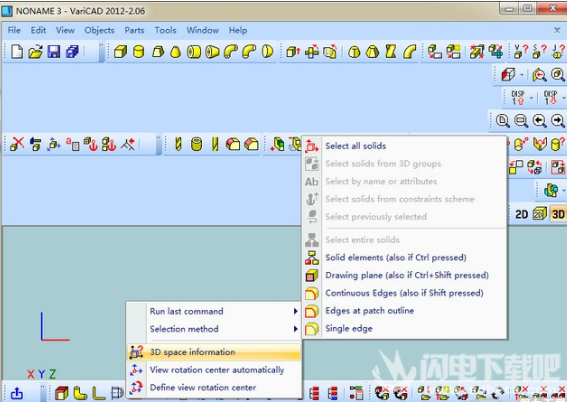
Task: Click the green-yellow solid icon in middle toolbar
Action: coord(277,144)
